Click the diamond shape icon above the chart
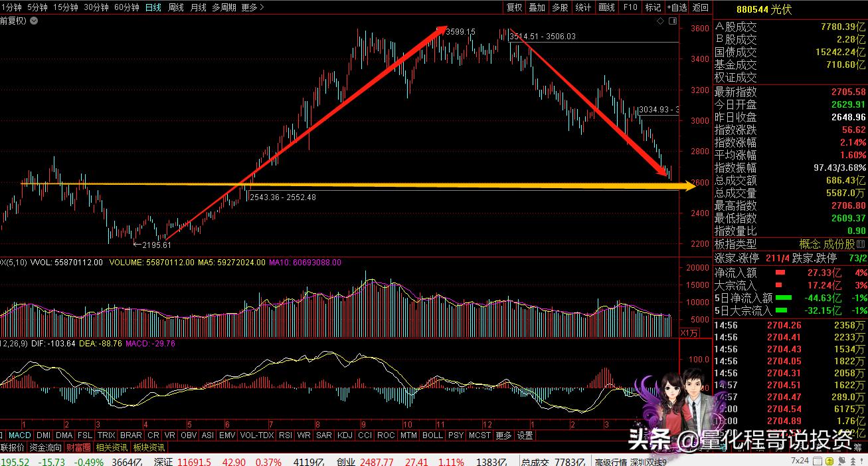 coord(660,21)
